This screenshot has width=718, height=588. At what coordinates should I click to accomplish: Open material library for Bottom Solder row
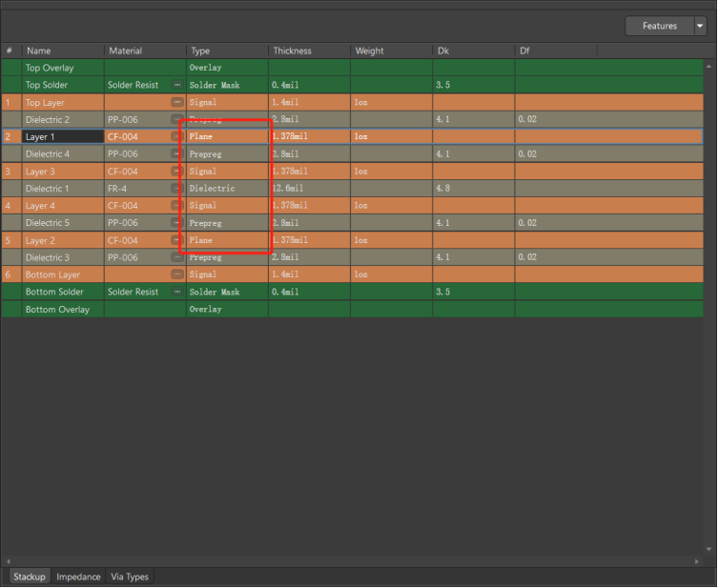click(x=176, y=292)
